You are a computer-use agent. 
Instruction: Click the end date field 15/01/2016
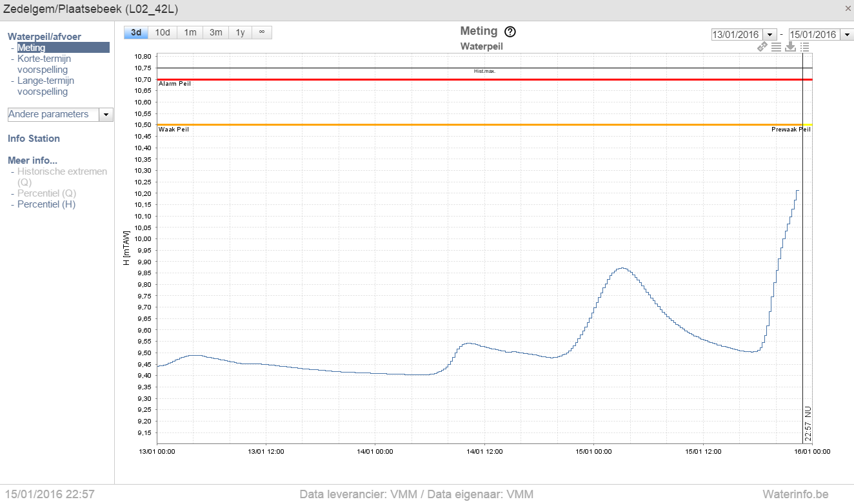tap(813, 35)
